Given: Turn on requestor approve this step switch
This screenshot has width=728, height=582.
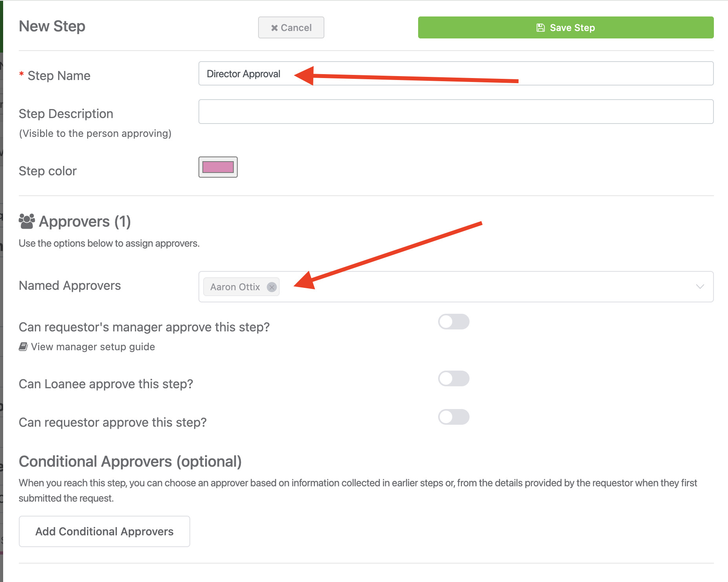Looking at the screenshot, I should (454, 417).
